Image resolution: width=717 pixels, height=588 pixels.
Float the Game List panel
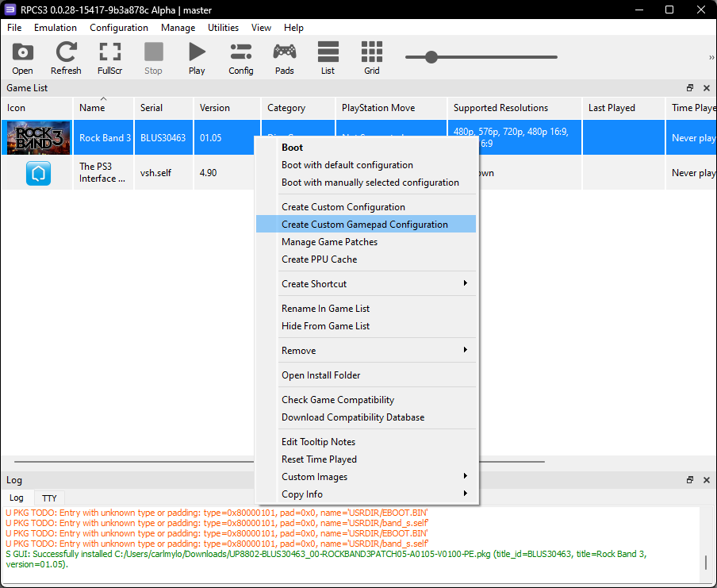[690, 88]
